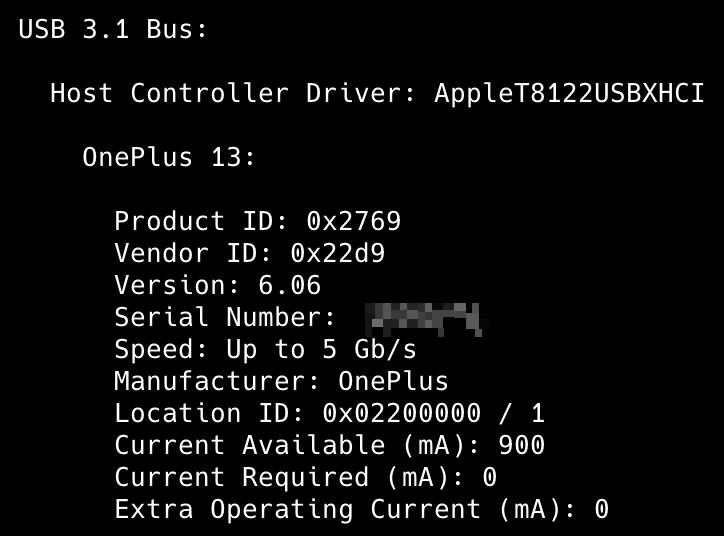The height and width of the screenshot is (536, 724).
Task: Click the Vendor ID value 0x22d9
Action: click(x=337, y=253)
